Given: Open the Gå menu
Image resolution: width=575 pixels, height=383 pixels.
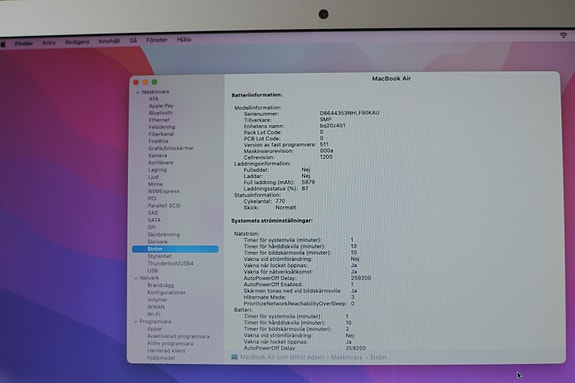Looking at the screenshot, I should tap(133, 40).
